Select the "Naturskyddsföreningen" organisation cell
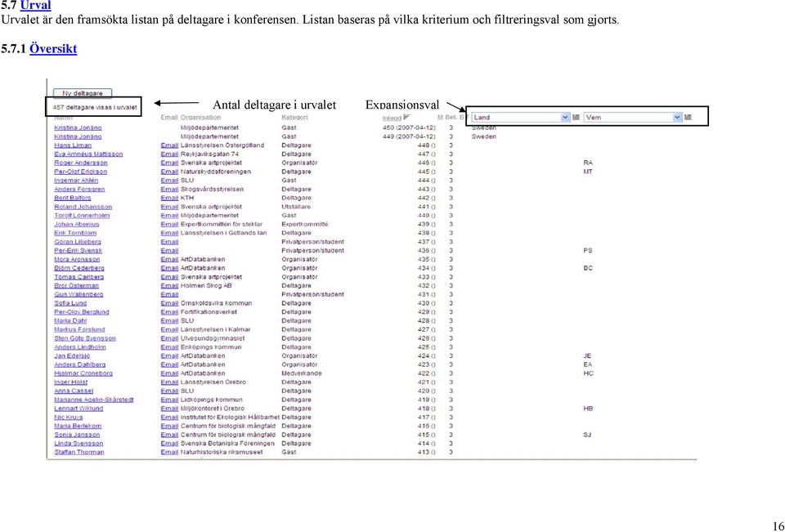785x532 pixels. (216, 172)
